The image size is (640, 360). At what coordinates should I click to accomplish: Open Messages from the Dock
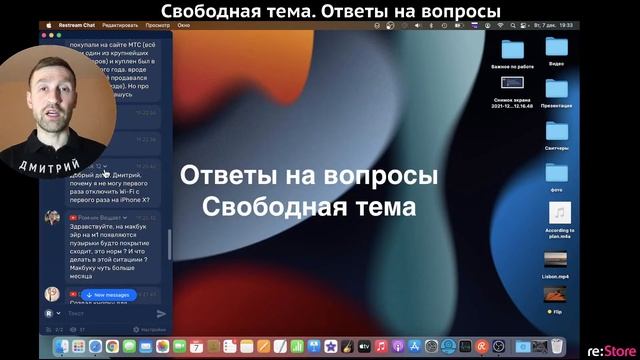tap(129, 347)
